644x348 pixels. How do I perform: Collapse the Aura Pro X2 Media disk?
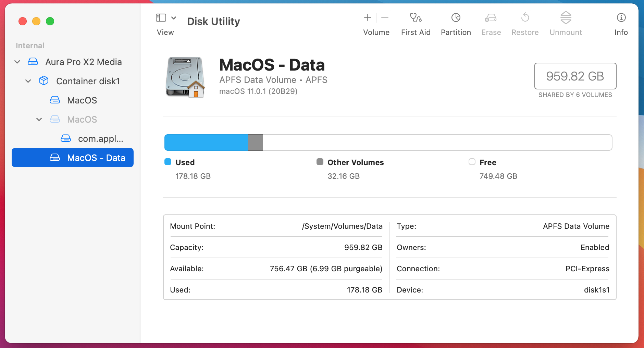[17, 62]
